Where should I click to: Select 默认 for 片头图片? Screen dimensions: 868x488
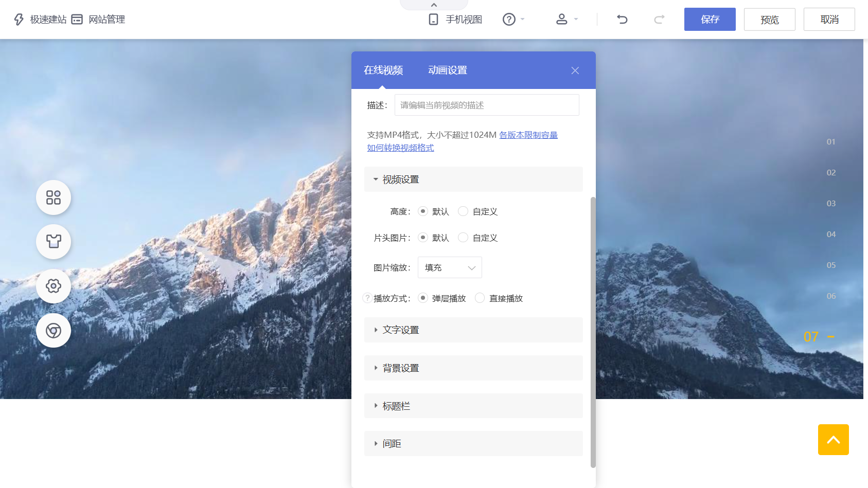click(x=423, y=238)
